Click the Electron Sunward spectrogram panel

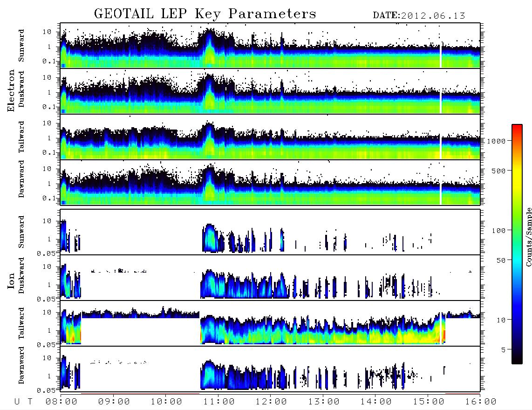270,46
